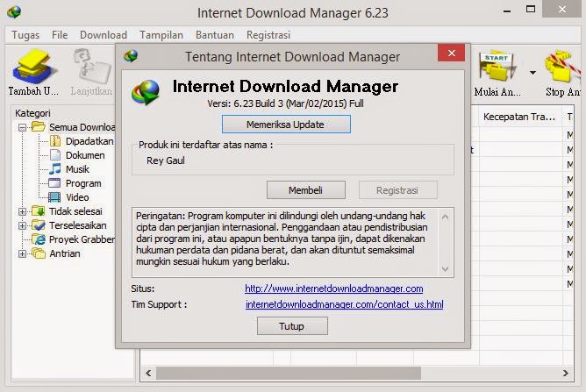The height and width of the screenshot is (392, 586).
Task: Select the Tidak selesai folder icon
Action: coord(38,210)
